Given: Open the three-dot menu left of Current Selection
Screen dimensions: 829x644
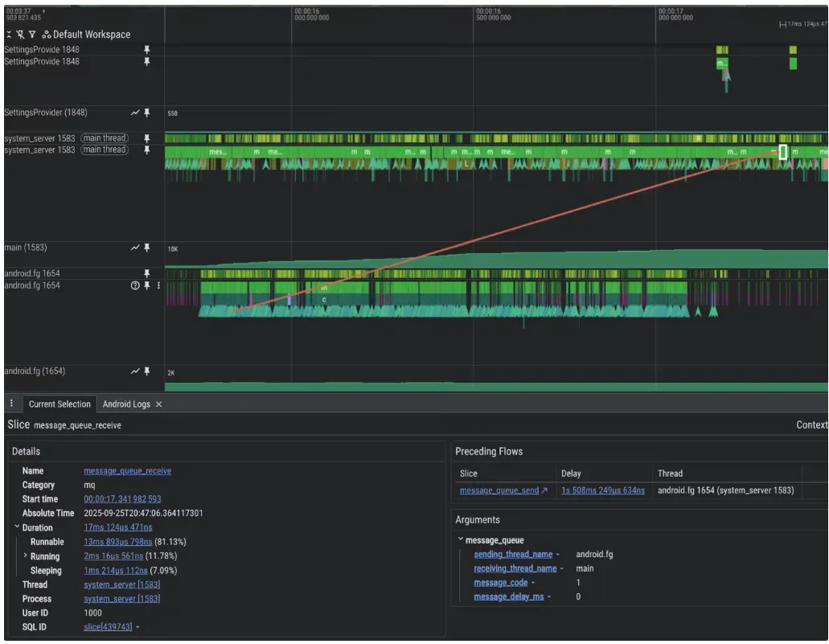Looking at the screenshot, I should (x=11, y=404).
